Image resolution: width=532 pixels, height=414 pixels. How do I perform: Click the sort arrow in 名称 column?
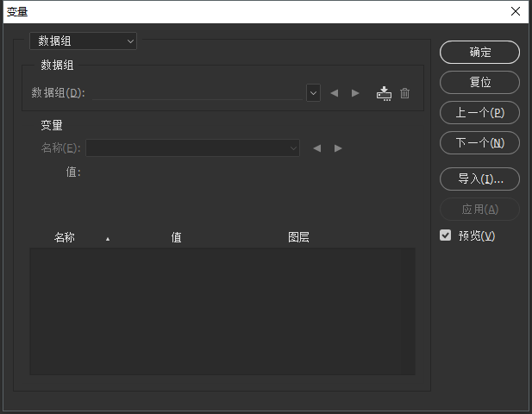coord(108,239)
